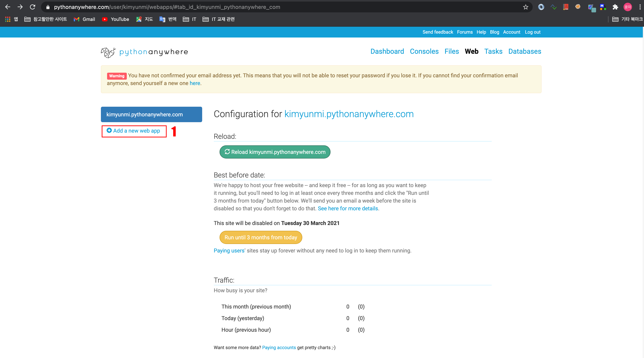Click the green check extension icon
Image resolution: width=644 pixels, height=358 pixels.
point(554,7)
